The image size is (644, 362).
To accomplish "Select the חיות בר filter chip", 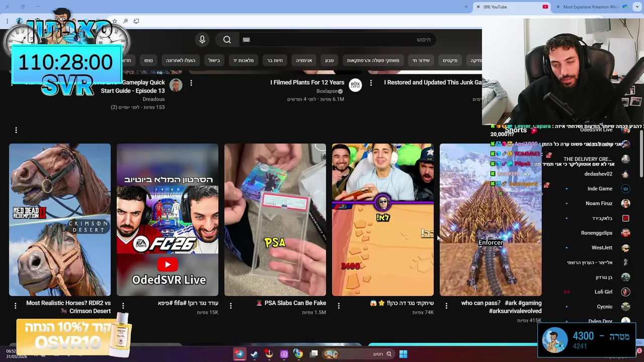I will pos(275,60).
